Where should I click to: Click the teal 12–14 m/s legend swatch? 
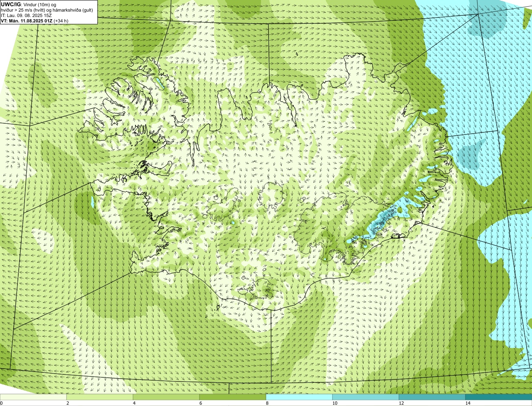(x=432, y=397)
